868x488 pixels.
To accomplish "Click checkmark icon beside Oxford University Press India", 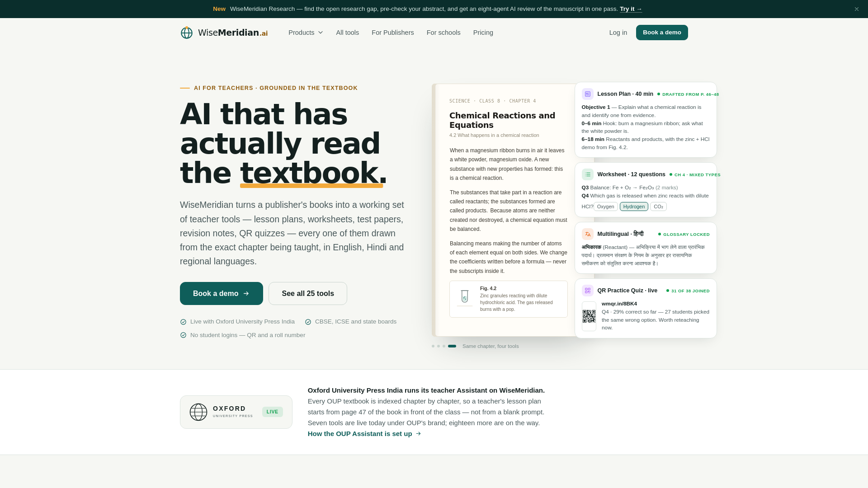I will point(183,322).
